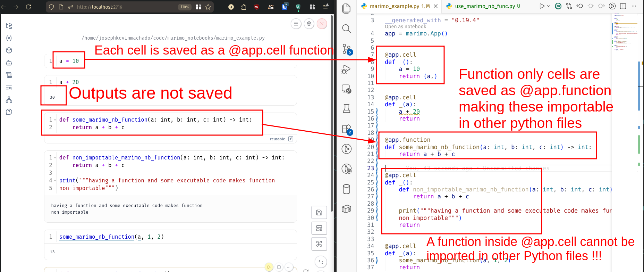644x272 pixels.
Task: Click marimo green logo in editor toolbar
Action: [x=558, y=6]
